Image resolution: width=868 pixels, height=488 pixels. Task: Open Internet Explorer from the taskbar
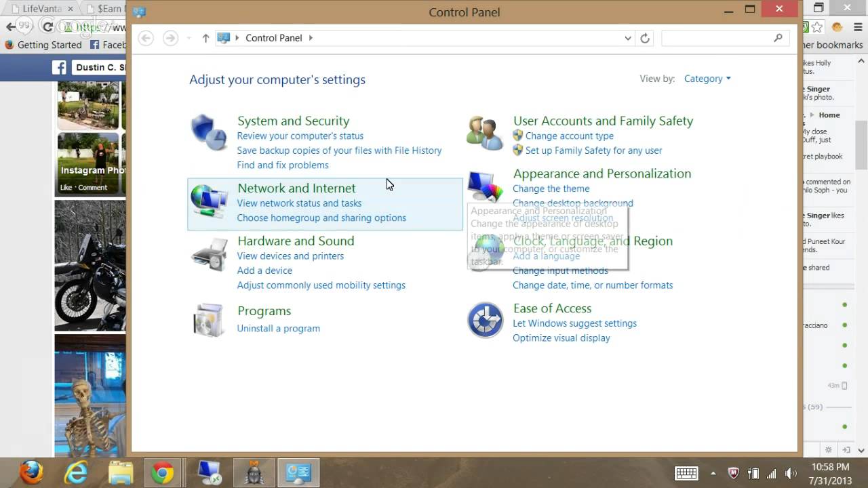(x=76, y=472)
